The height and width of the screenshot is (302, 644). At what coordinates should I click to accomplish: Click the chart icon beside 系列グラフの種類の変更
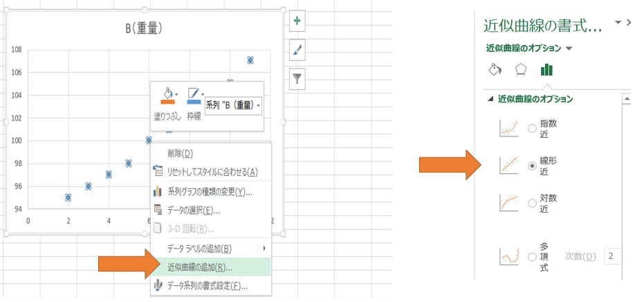[158, 191]
